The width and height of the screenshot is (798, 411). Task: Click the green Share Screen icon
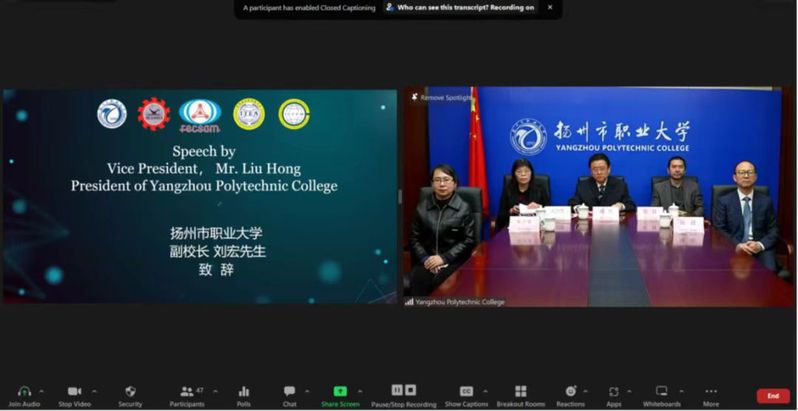[340, 391]
